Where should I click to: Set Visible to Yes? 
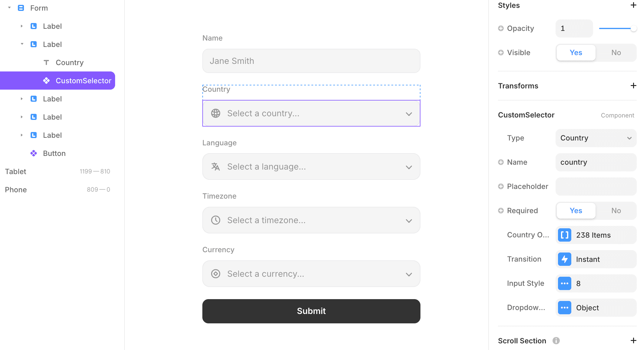point(576,53)
